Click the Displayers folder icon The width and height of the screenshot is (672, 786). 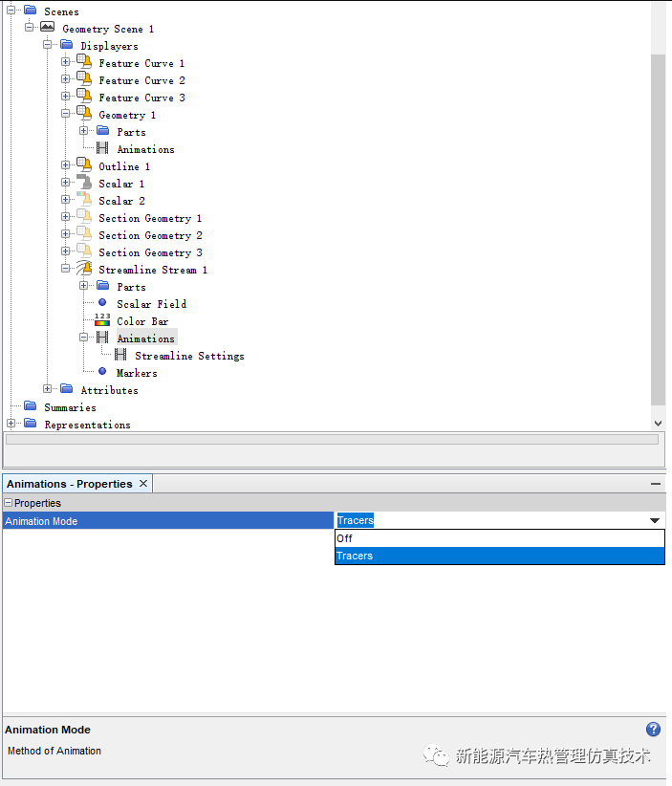point(67,45)
